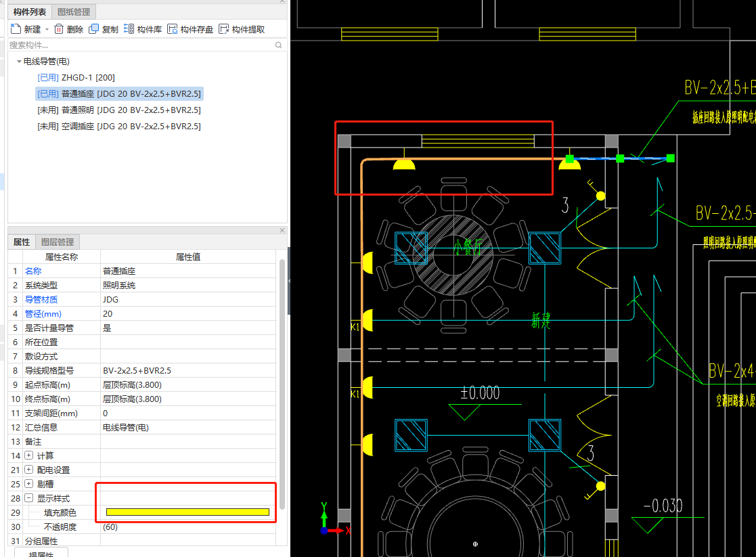Collapse the 显示样式 property group
The height and width of the screenshot is (557, 756).
pos(29,497)
